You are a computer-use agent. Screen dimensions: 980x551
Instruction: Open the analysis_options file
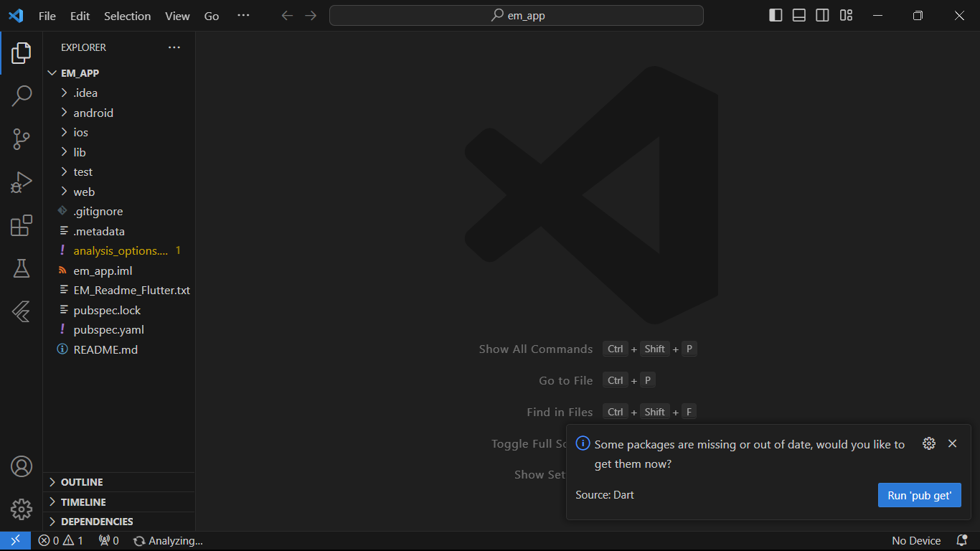(119, 251)
